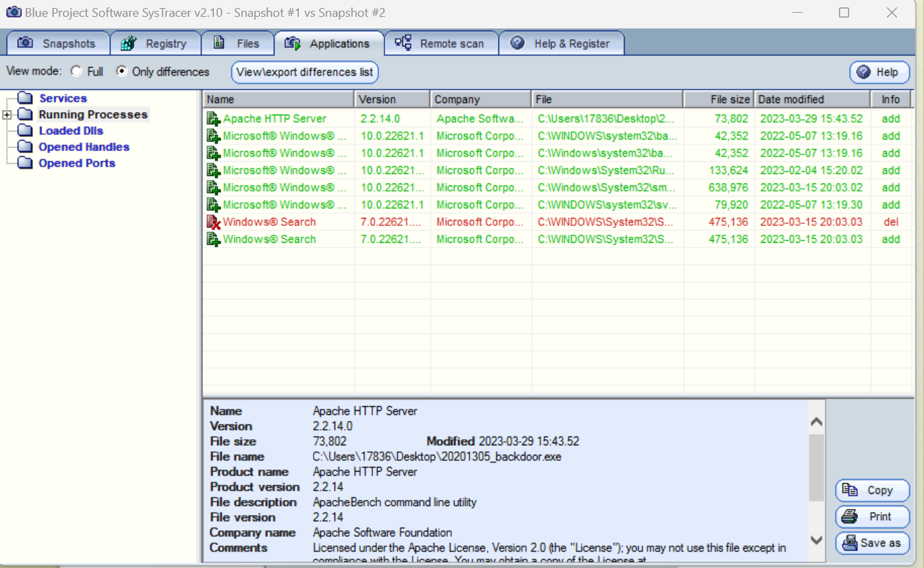Click the Opened Handles folder icon
The width and height of the screenshot is (924, 568).
[x=25, y=147]
